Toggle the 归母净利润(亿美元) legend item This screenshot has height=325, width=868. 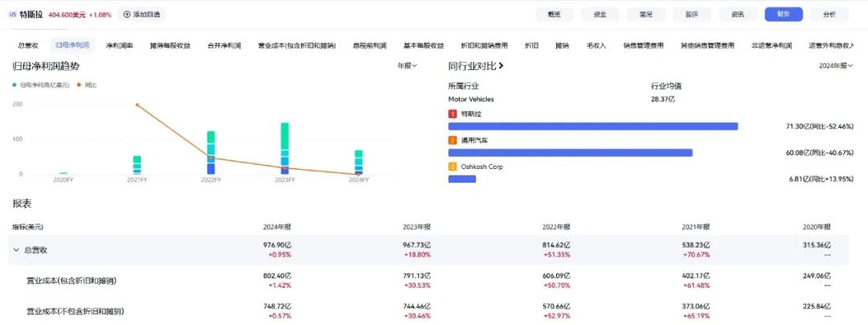point(41,85)
